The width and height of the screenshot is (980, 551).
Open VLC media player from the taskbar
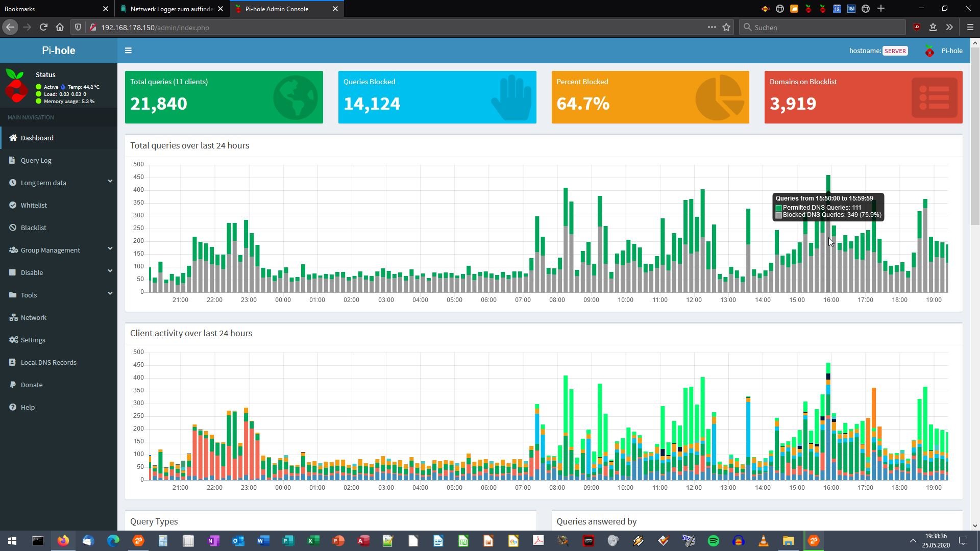point(764,541)
